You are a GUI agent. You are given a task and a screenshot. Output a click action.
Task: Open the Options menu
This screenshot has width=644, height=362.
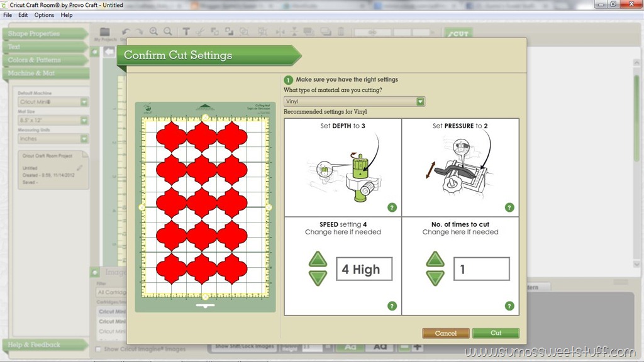(44, 15)
